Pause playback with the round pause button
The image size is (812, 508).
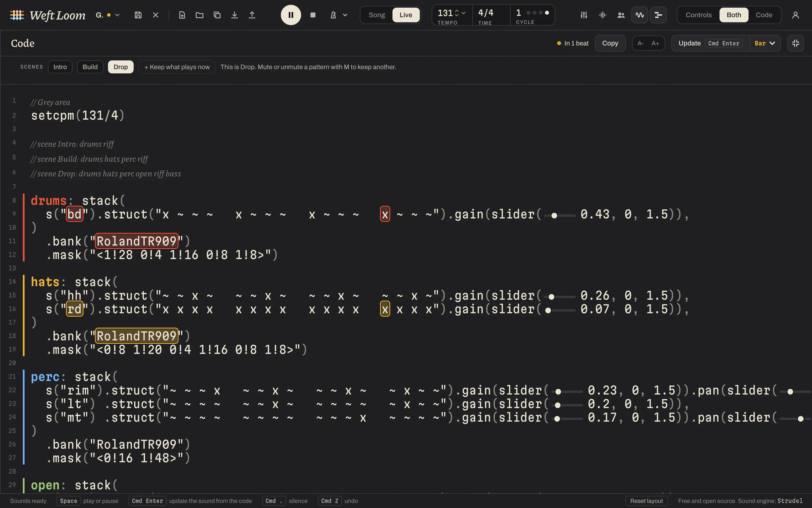(291, 15)
